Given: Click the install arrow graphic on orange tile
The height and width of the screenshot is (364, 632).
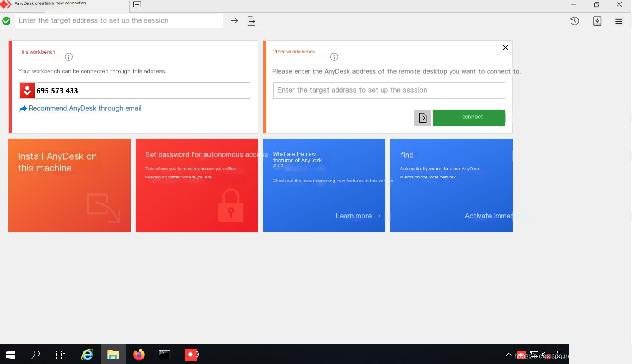Looking at the screenshot, I should [x=104, y=208].
